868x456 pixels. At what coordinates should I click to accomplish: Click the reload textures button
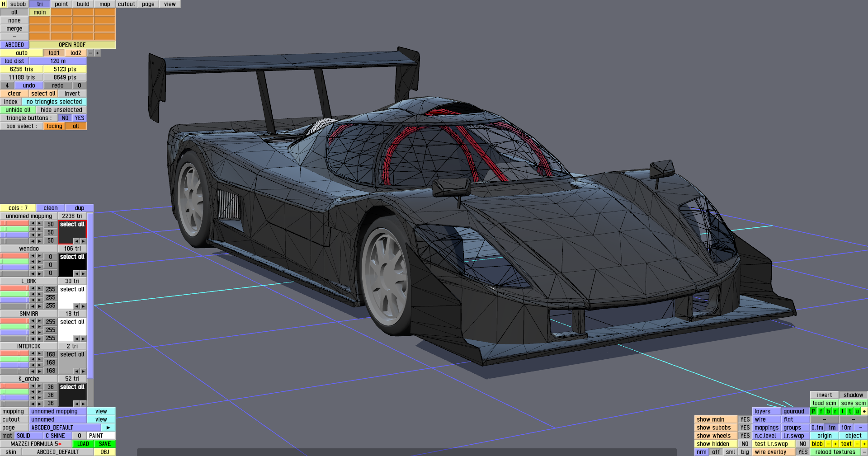tap(835, 452)
